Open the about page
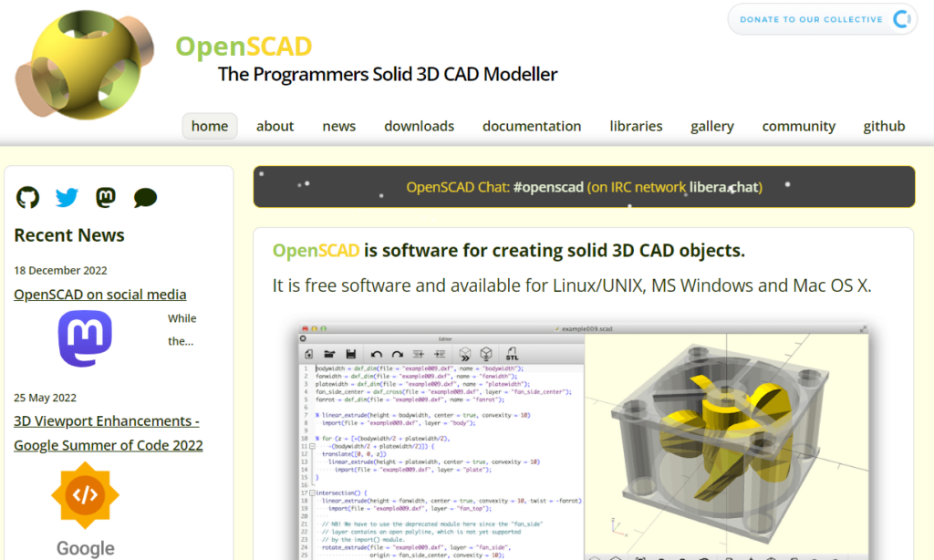Viewport: 934px width, 560px height. (x=275, y=126)
